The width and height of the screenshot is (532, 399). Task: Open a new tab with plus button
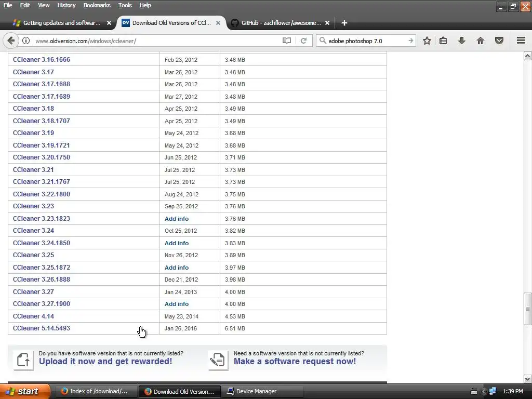(344, 23)
